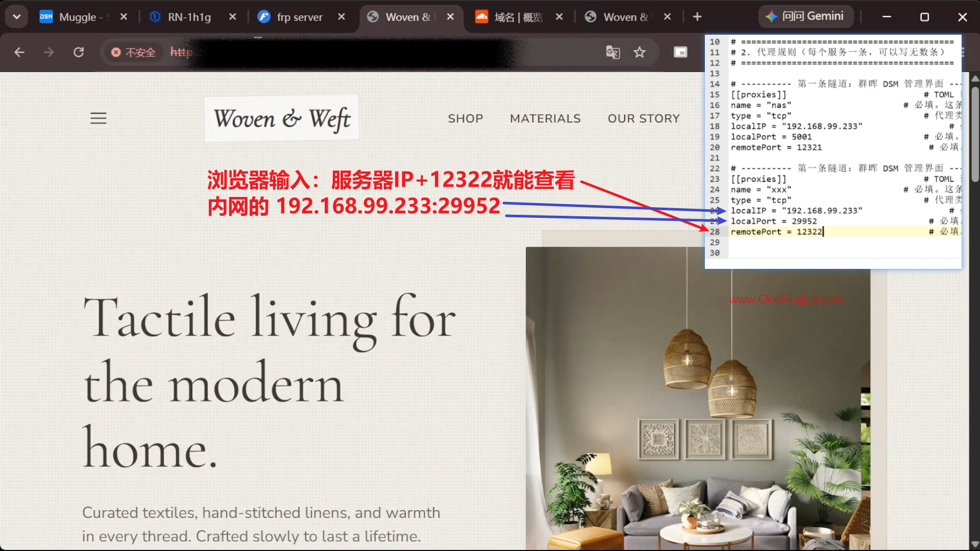Viewport: 980px width, 551px height.
Task: Open the OUR STORY navigation link
Action: point(644,118)
